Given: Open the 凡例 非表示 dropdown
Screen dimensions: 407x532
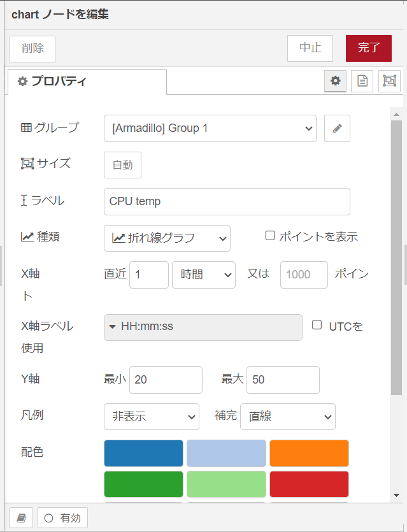Looking at the screenshot, I should pyautogui.click(x=152, y=417).
